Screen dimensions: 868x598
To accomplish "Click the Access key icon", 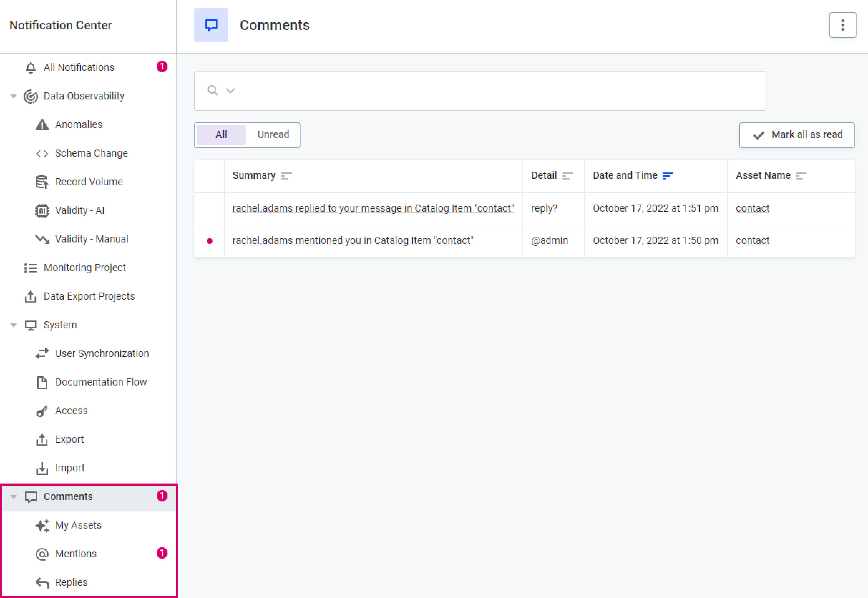I will tap(42, 411).
